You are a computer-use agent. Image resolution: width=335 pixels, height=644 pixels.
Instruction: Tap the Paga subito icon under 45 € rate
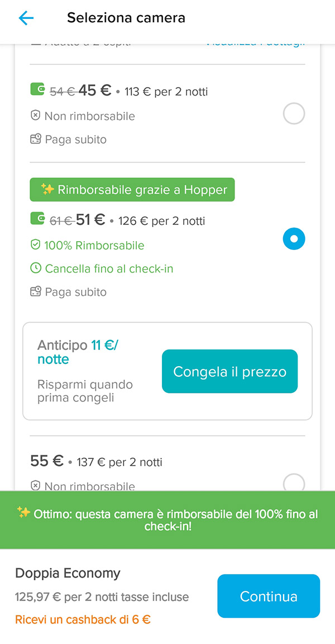36,139
